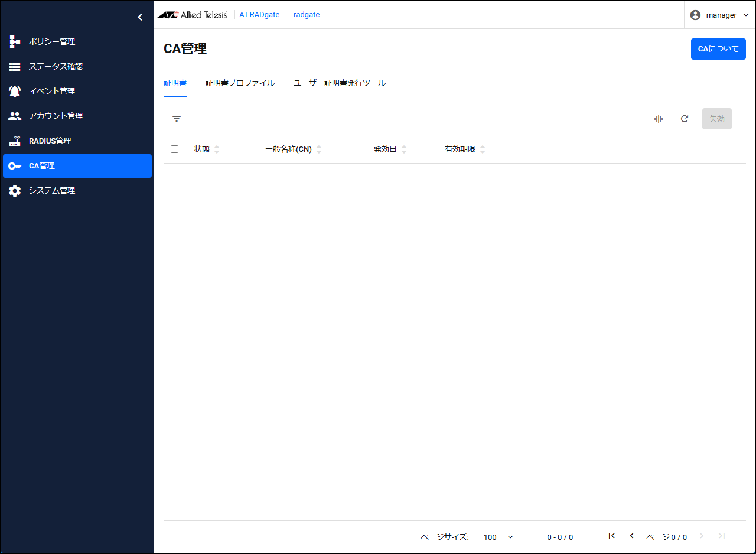Click the manager user avatar icon

[x=695, y=15]
